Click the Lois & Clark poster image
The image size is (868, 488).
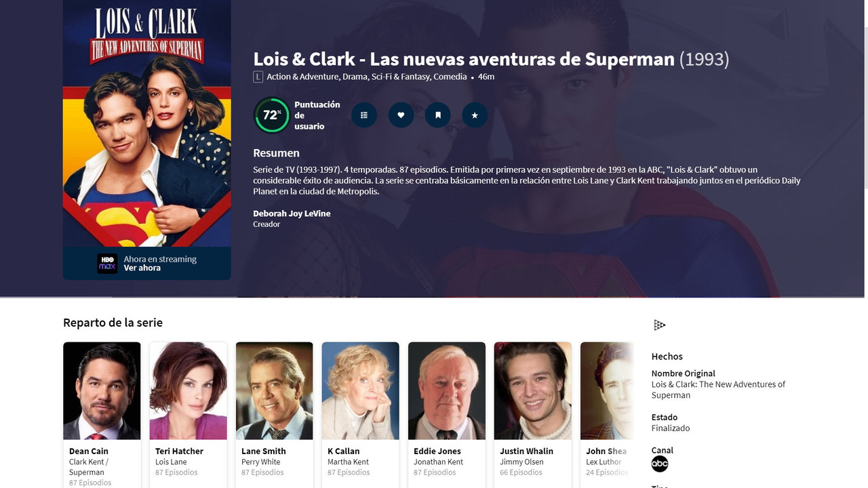tap(147, 123)
